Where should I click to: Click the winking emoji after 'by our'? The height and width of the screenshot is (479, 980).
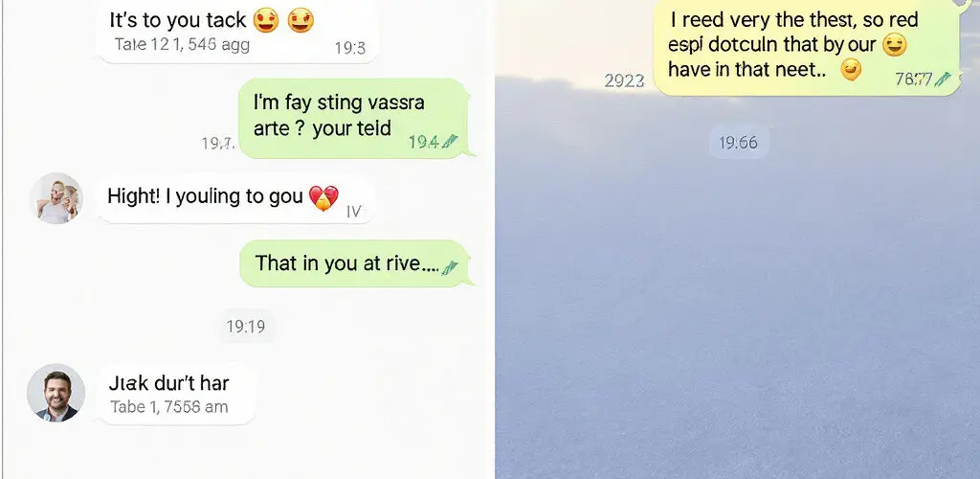(x=895, y=45)
